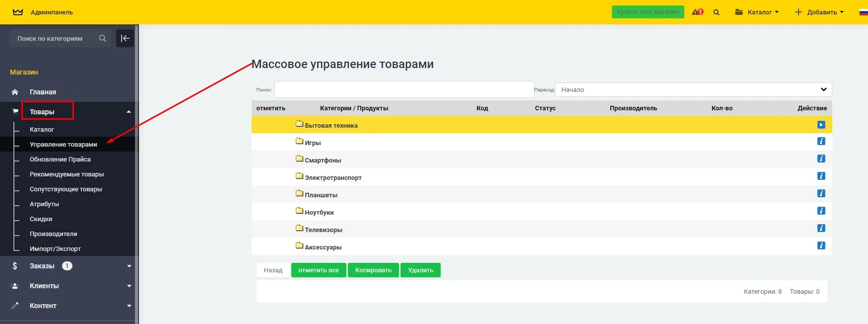This screenshot has width=868, height=324.
Task: Click the action arrow for Бытовая техника
Action: pos(821,125)
